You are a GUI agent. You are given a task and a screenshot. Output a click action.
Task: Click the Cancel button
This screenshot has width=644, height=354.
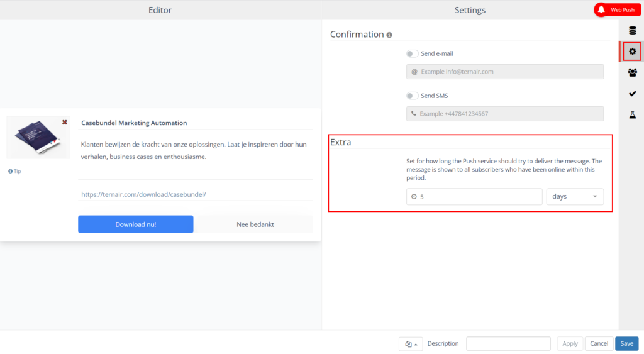click(599, 344)
